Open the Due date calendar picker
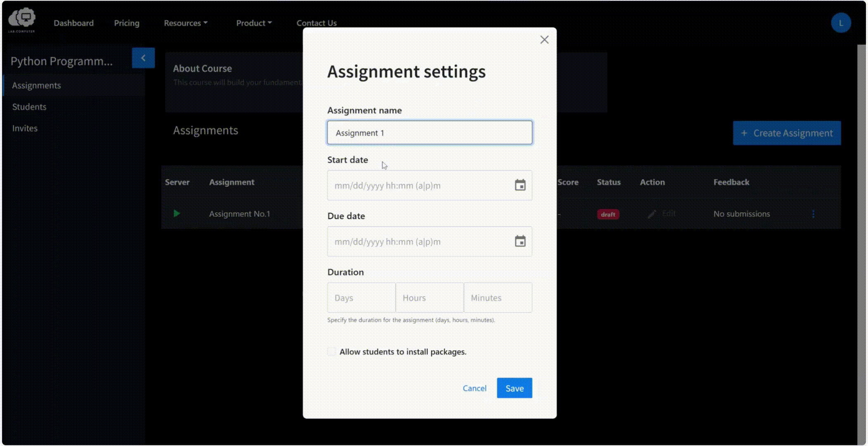 point(520,241)
